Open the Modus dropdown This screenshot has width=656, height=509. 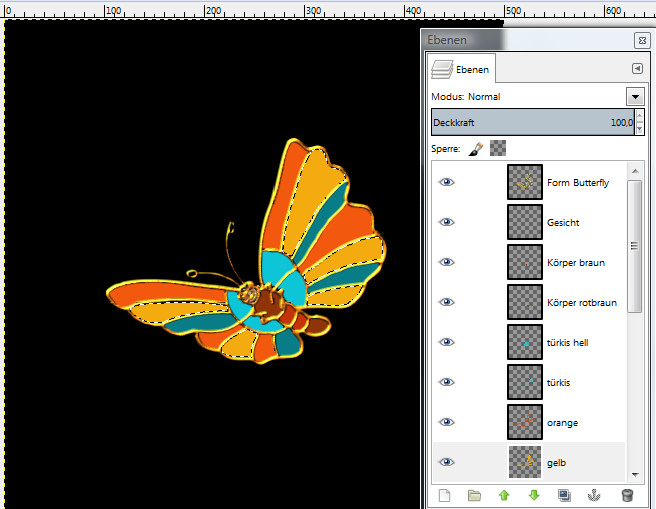click(x=634, y=96)
